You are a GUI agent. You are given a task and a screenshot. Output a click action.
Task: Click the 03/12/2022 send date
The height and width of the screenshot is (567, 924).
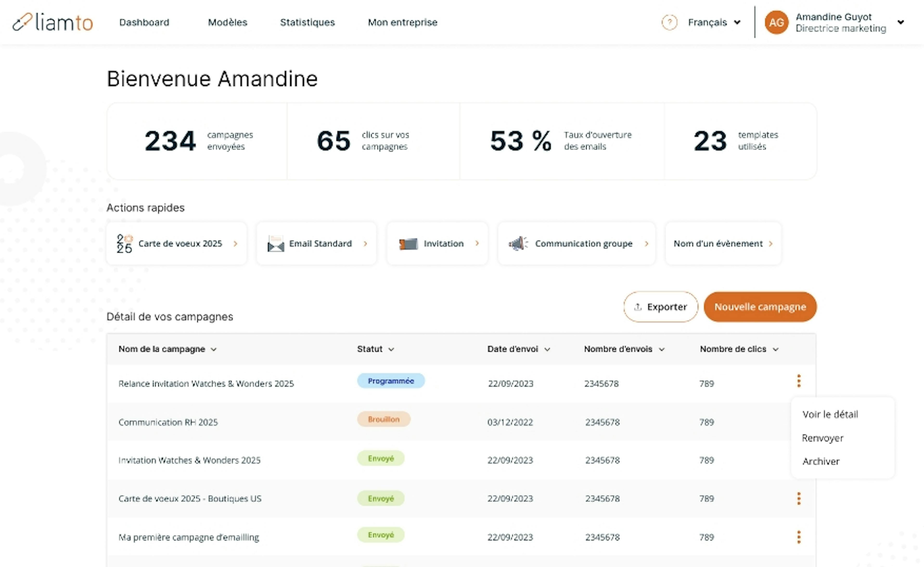click(x=510, y=422)
